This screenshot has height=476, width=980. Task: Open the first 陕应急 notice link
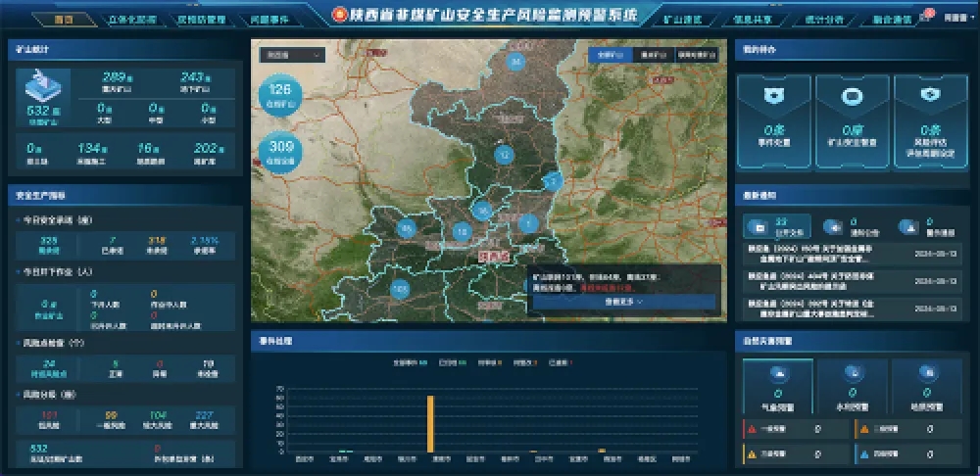click(x=808, y=254)
